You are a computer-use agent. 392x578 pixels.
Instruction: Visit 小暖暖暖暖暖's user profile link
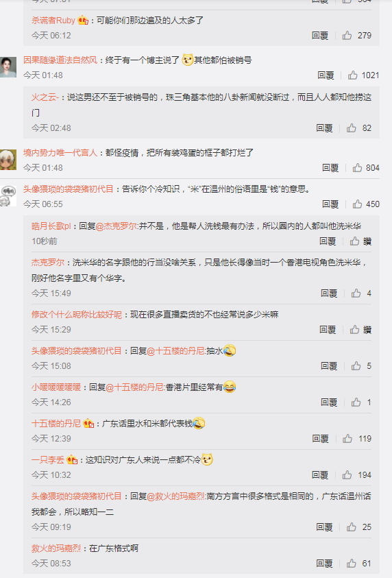pyautogui.click(x=56, y=387)
